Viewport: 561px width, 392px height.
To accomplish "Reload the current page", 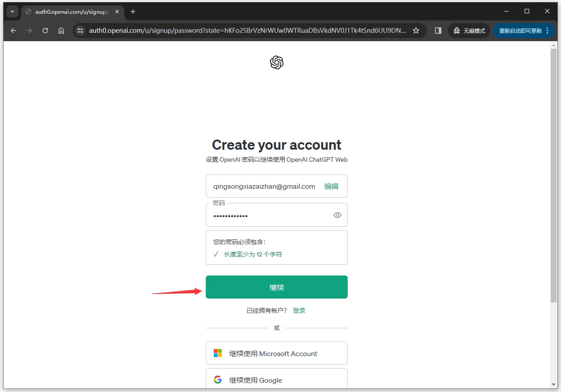I will point(45,31).
